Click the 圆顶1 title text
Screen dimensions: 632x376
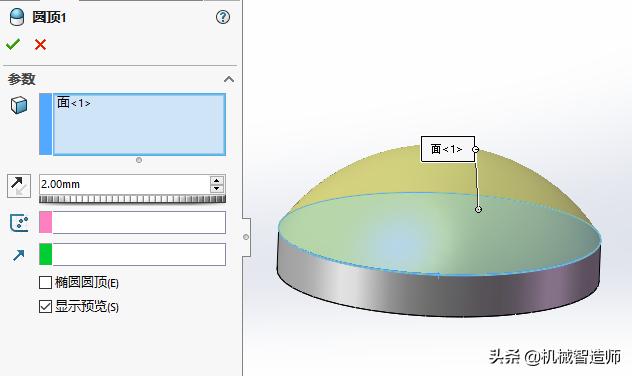point(49,17)
